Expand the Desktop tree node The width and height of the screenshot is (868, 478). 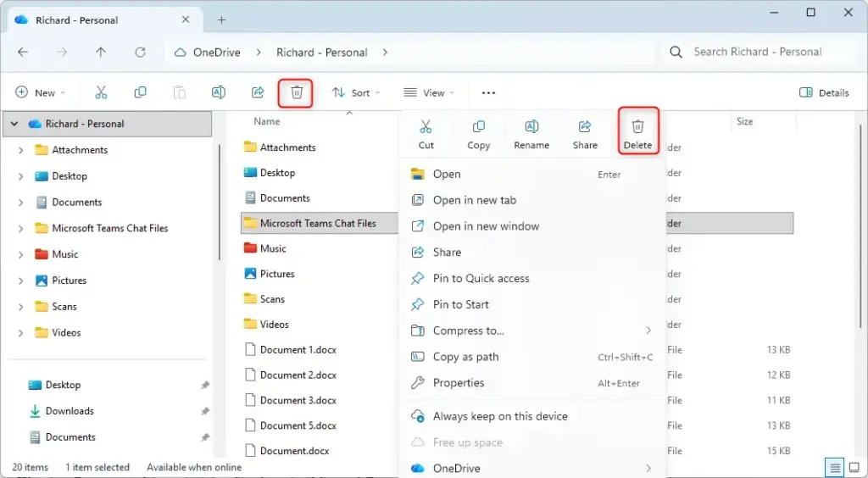point(20,176)
